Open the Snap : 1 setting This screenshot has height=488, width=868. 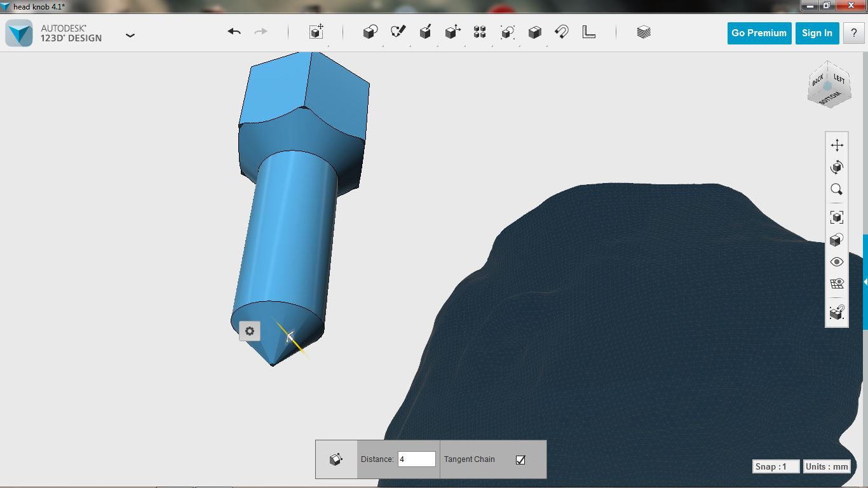[x=776, y=466]
